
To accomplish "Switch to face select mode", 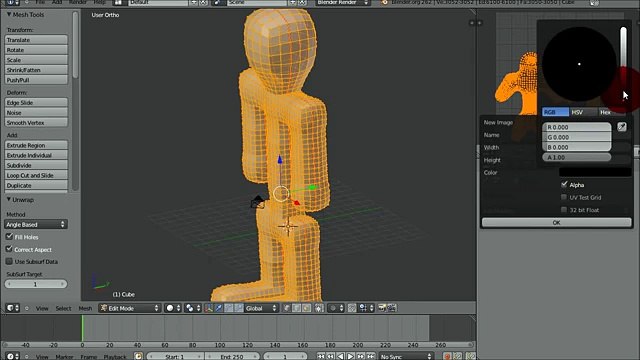I will click(307, 308).
